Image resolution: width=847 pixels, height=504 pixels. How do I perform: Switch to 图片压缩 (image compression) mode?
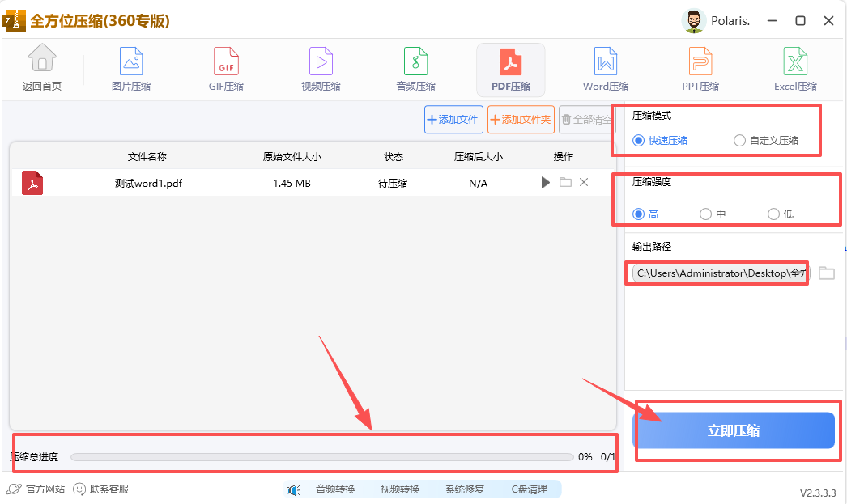[x=130, y=69]
